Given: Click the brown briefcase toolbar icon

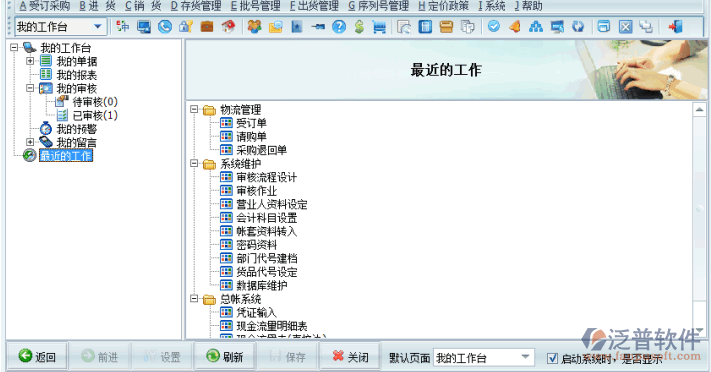Looking at the screenshot, I should [x=207, y=27].
